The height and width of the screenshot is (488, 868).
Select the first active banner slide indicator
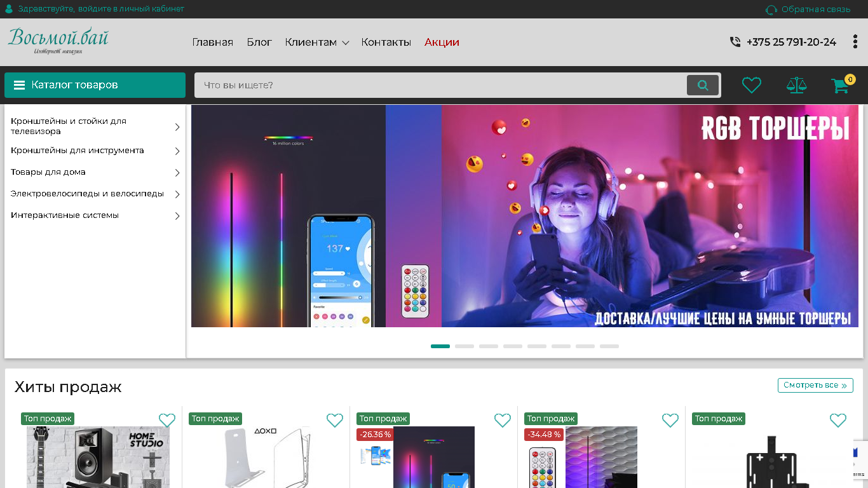[440, 346]
